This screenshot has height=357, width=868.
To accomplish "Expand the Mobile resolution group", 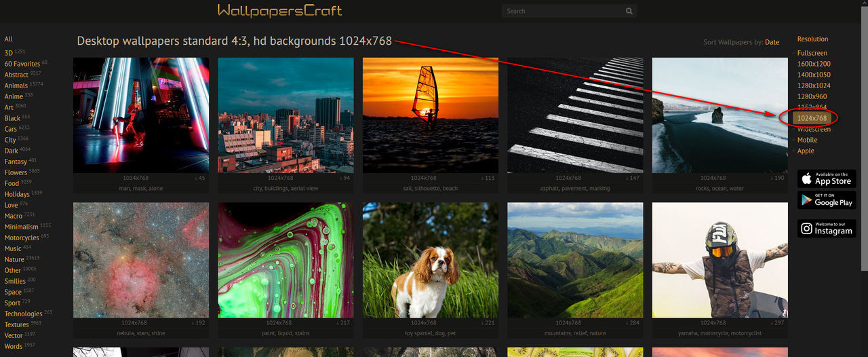I will [x=807, y=140].
